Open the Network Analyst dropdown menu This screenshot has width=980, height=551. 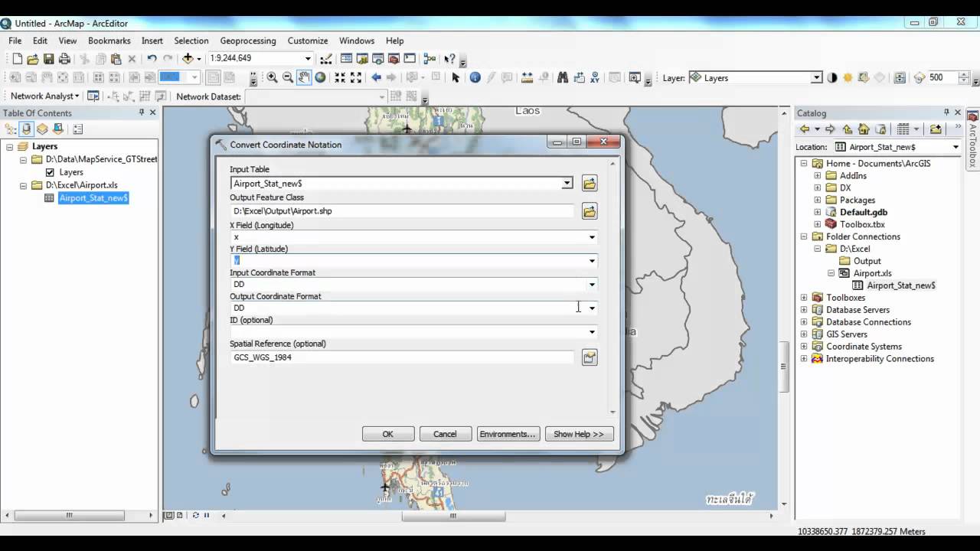click(44, 96)
